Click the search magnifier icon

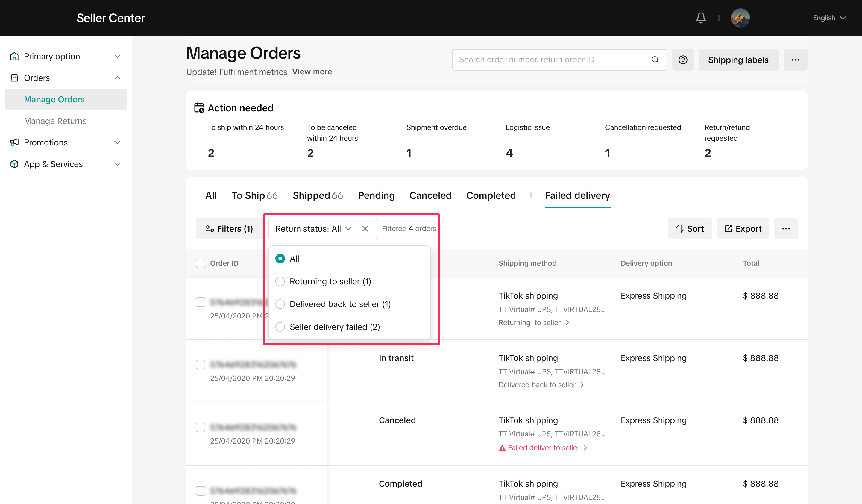[x=655, y=60]
